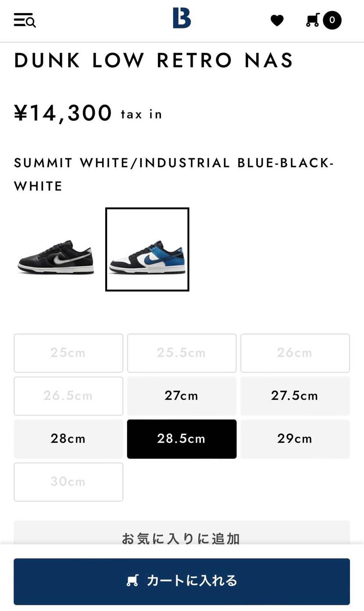Screen dimensions: 364x611
Task: Select the white and blue Dunk thumbnail
Action: 147,249
